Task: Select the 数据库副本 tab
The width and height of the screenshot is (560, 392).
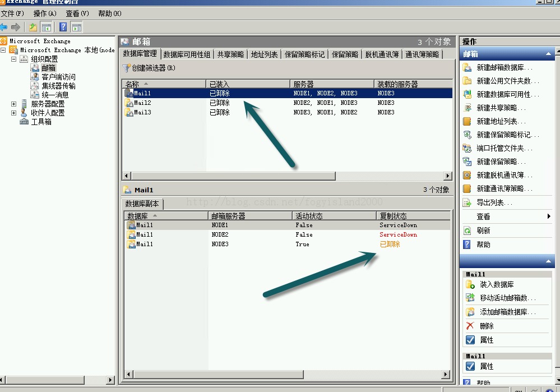Action: point(142,204)
